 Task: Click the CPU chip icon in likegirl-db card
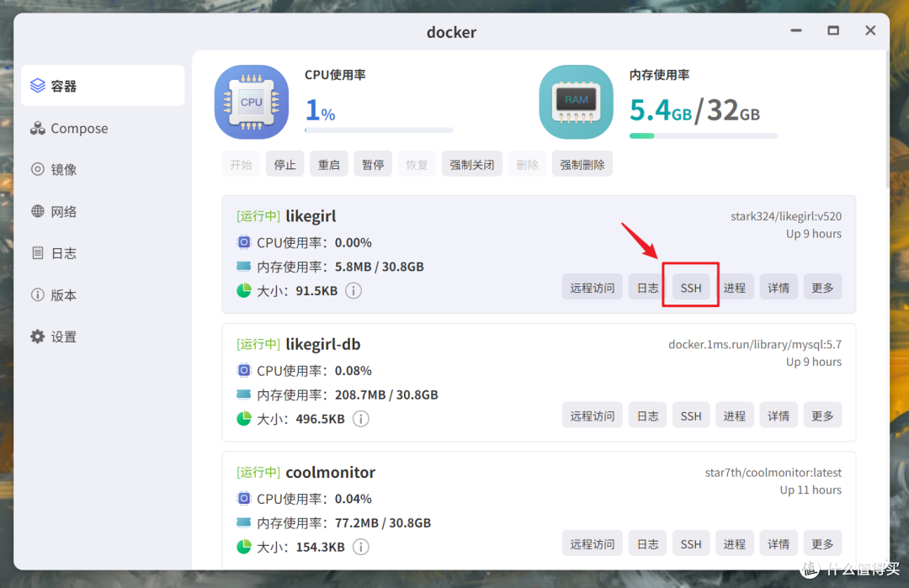(244, 370)
